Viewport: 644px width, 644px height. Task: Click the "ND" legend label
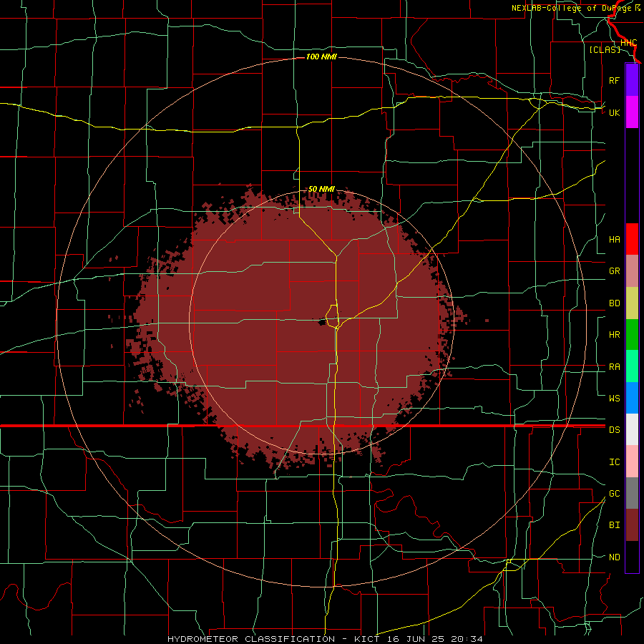pos(614,557)
